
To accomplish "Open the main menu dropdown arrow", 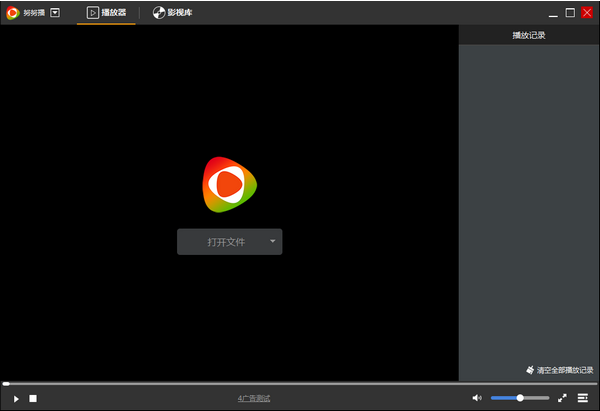I will pyautogui.click(x=55, y=13).
